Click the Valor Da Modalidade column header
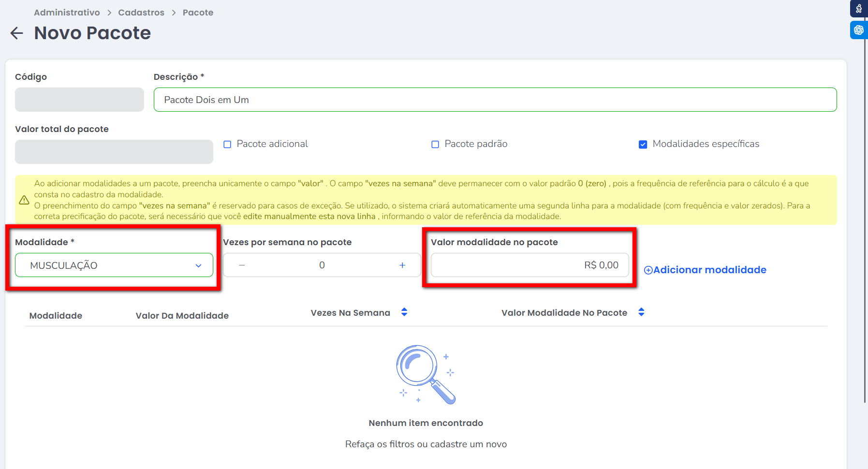 point(182,316)
